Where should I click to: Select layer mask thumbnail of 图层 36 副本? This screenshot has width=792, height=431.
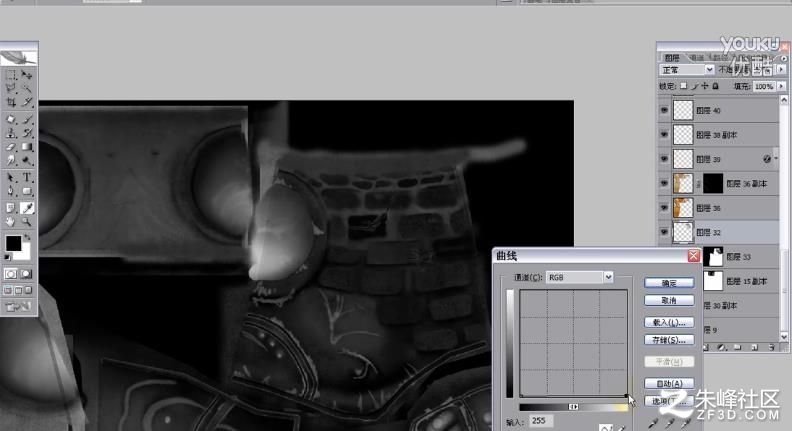point(713,183)
